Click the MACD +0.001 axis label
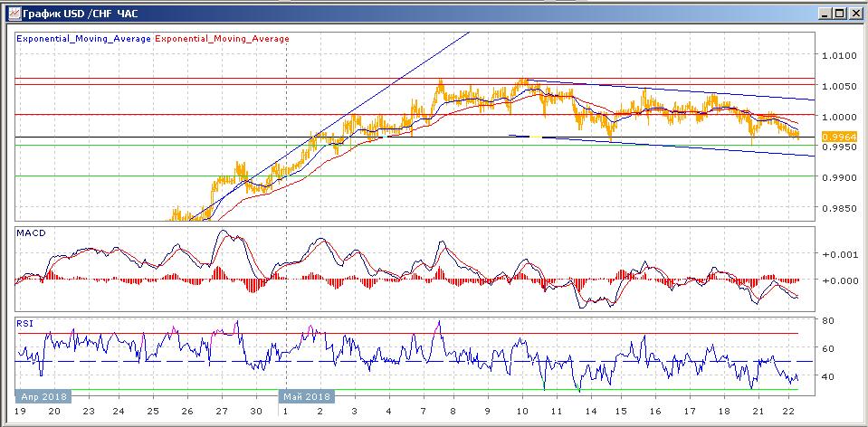 pos(838,254)
